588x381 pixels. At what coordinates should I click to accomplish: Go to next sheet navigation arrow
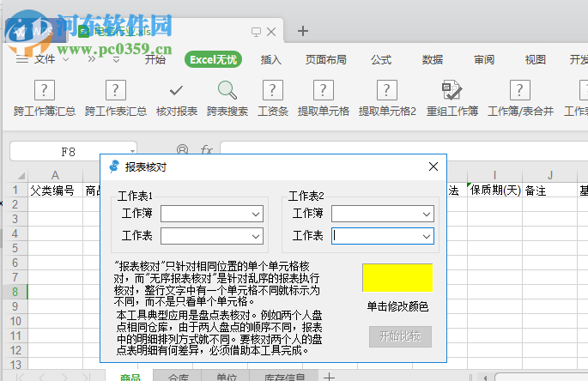coord(64,377)
